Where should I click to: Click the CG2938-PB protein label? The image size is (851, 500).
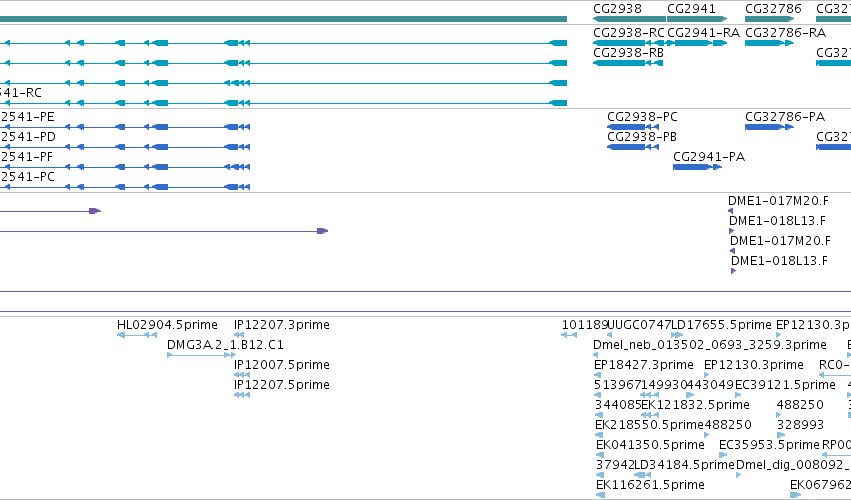pos(642,137)
